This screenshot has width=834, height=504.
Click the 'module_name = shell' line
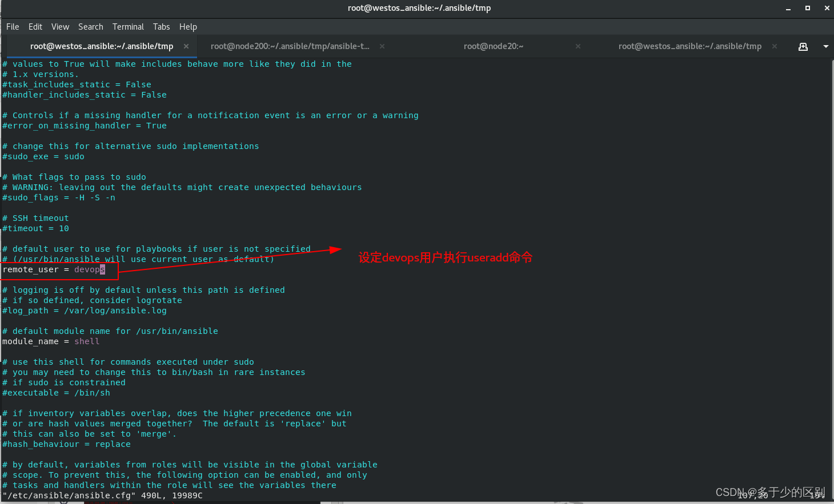click(51, 341)
